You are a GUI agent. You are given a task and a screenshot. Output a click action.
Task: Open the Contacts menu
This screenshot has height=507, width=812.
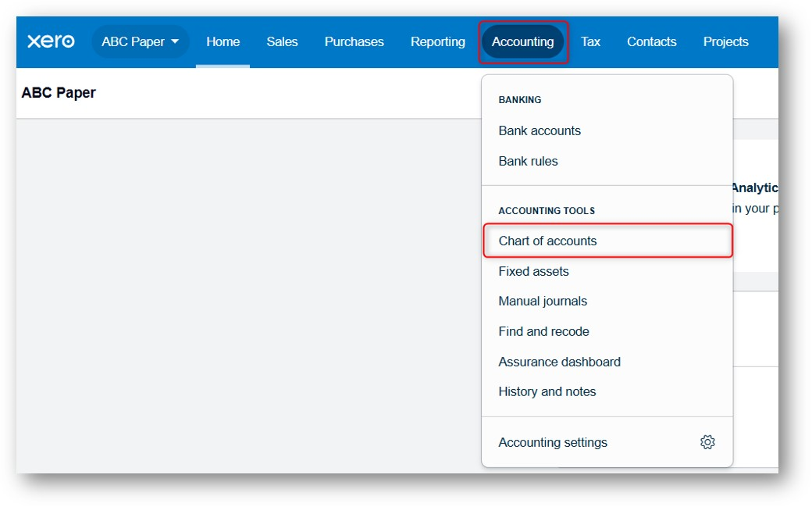point(651,41)
